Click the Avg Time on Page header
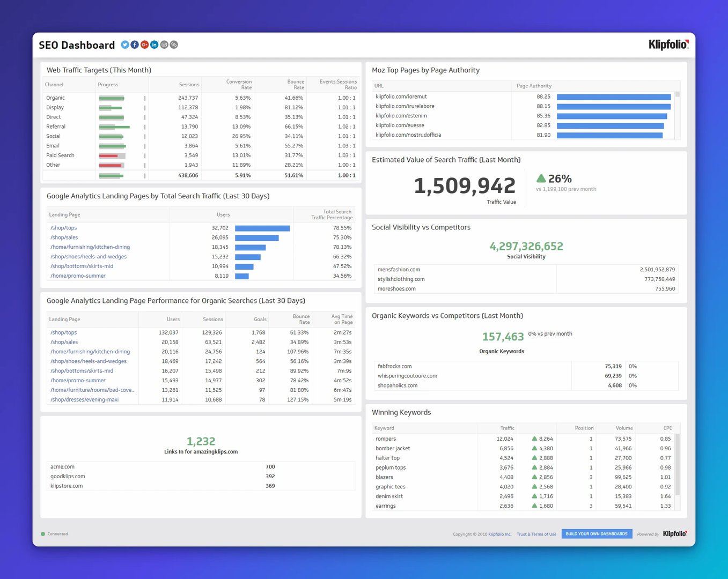 click(342, 320)
